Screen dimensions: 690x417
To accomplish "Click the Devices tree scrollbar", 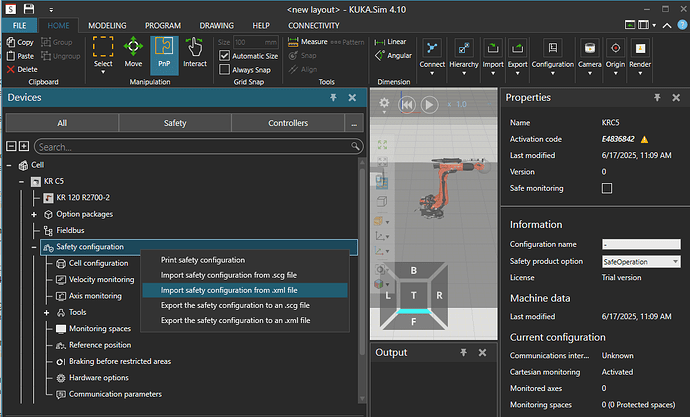I will pos(362,260).
